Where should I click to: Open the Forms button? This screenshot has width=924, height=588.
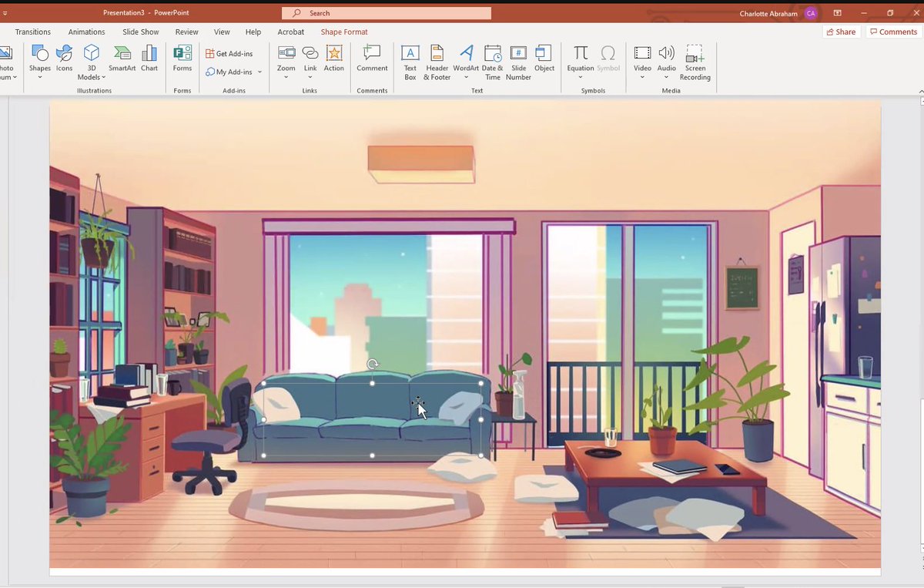click(x=182, y=59)
